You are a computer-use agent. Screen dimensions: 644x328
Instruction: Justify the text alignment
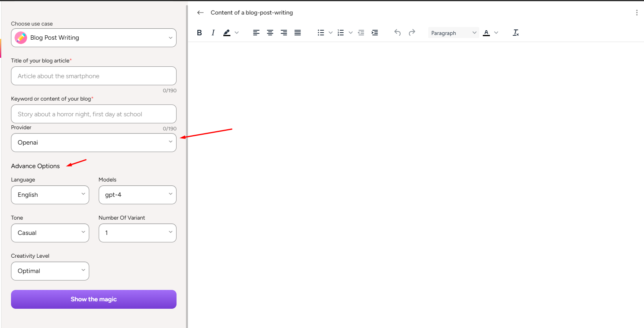(x=298, y=33)
